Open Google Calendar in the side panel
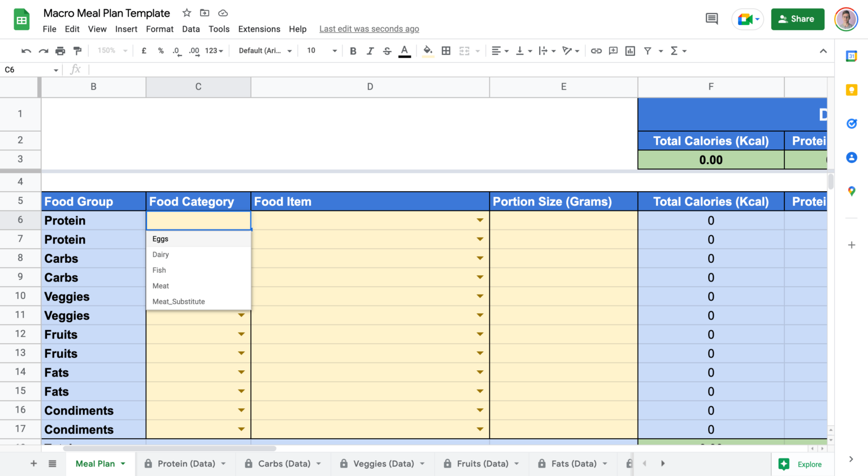868x476 pixels. click(x=852, y=56)
